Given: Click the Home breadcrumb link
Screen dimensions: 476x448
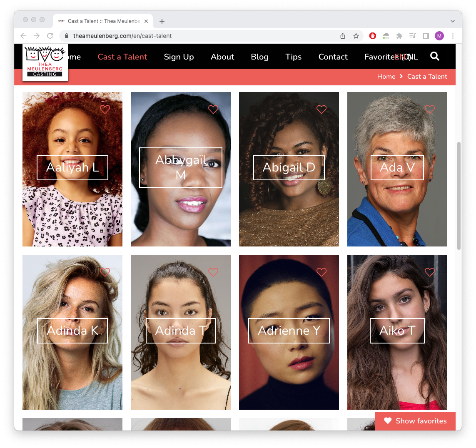Looking at the screenshot, I should pos(386,77).
